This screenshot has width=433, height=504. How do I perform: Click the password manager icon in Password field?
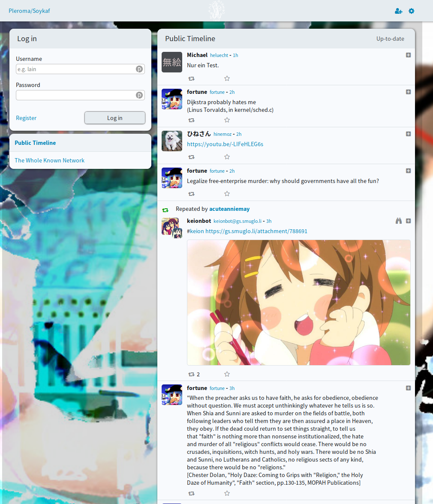[x=139, y=95]
